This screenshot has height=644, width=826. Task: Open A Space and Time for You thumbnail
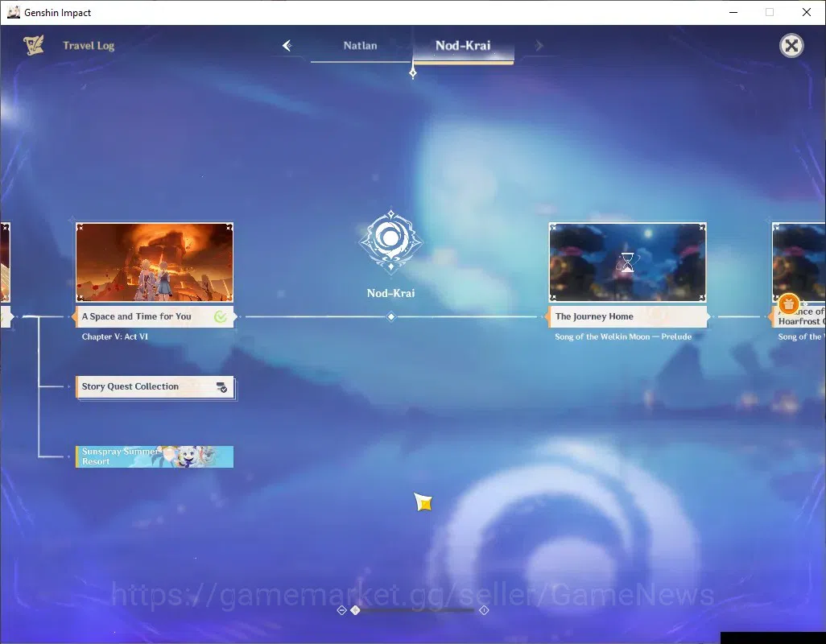tap(155, 262)
